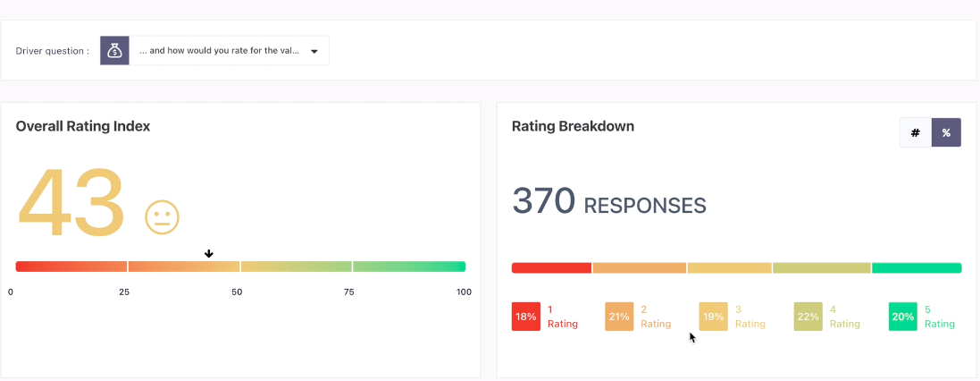Click the neutral face emoji icon
The image size is (980, 381).
[x=162, y=217]
